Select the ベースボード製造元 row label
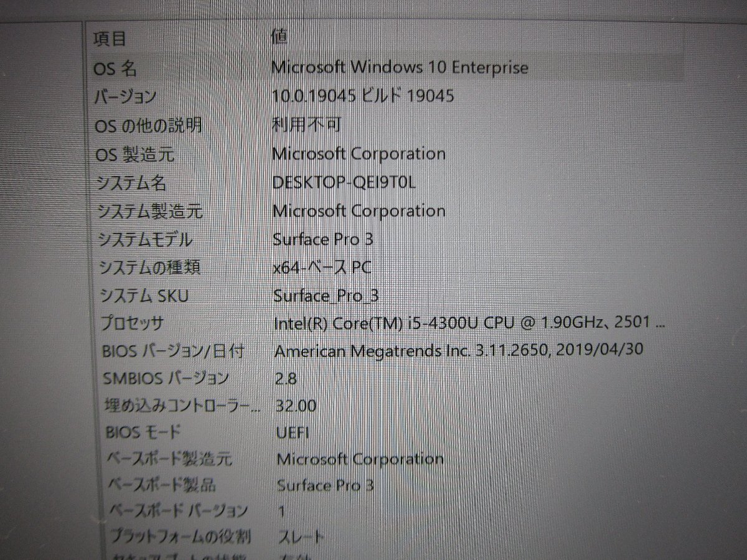 (x=169, y=459)
